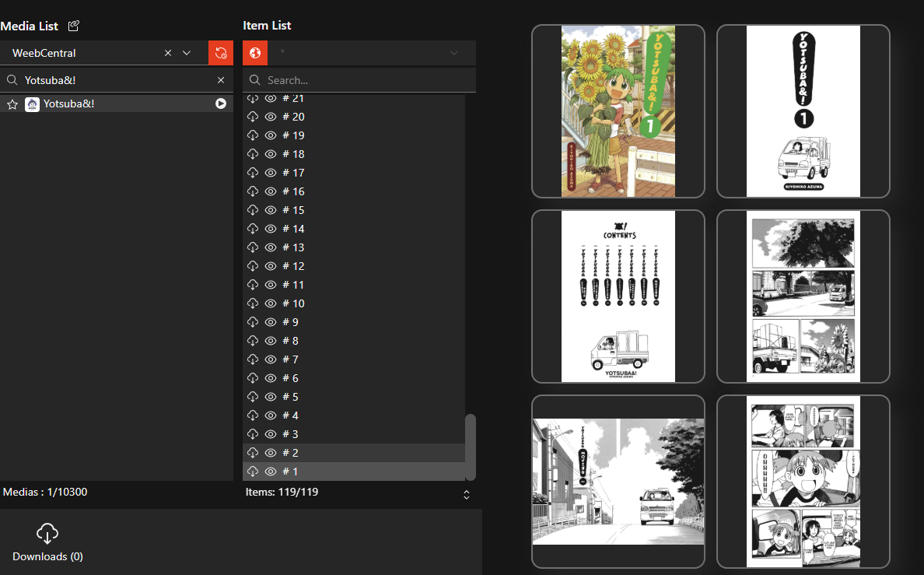924x575 pixels.
Task: Toggle the eye icon for # 17
Action: [271, 173]
